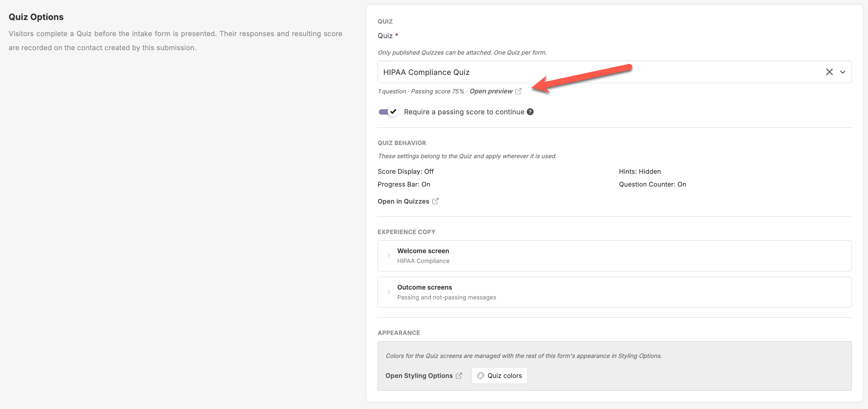Click the help icon next to passing score
Image resolution: width=868 pixels, height=409 pixels.
click(x=530, y=112)
